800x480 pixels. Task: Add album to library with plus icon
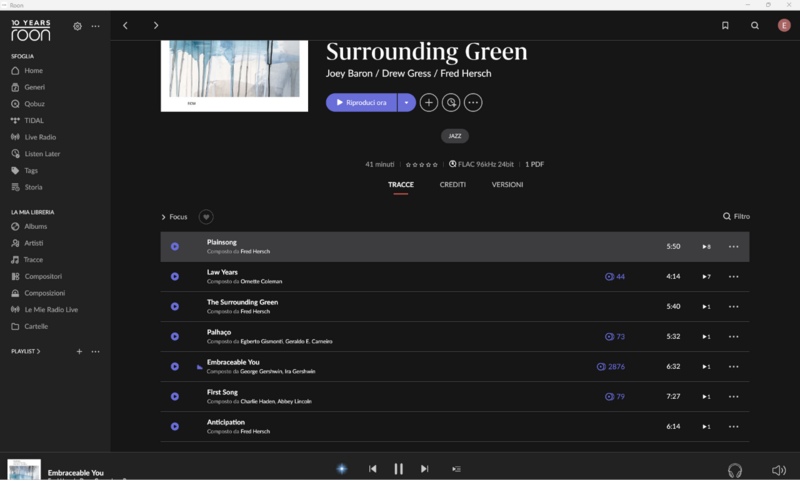coord(429,102)
